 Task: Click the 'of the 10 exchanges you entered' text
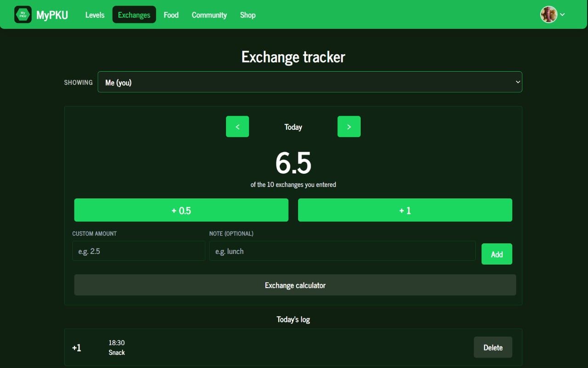point(293,184)
